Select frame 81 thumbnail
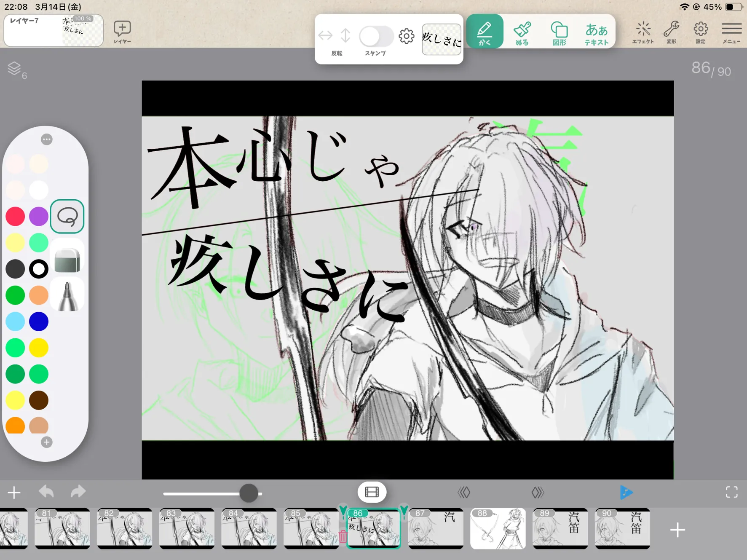Viewport: 747px width, 560px height. 62,528
